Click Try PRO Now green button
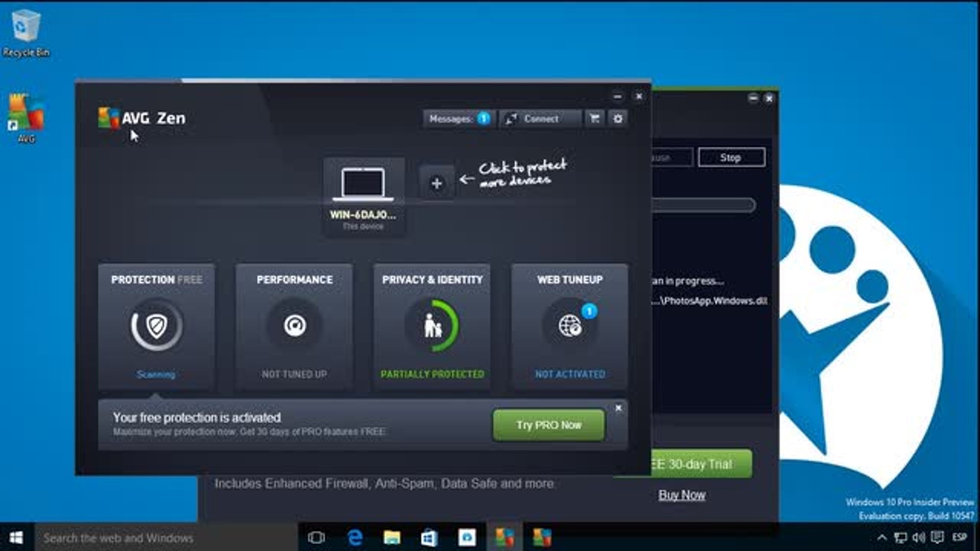Viewport: 980px width, 551px height. [549, 425]
